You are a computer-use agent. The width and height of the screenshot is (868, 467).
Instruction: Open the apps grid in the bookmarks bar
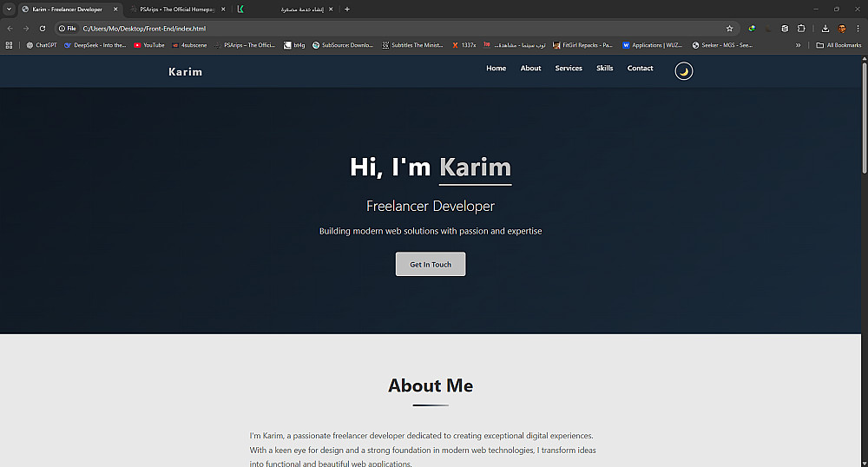pyautogui.click(x=9, y=45)
